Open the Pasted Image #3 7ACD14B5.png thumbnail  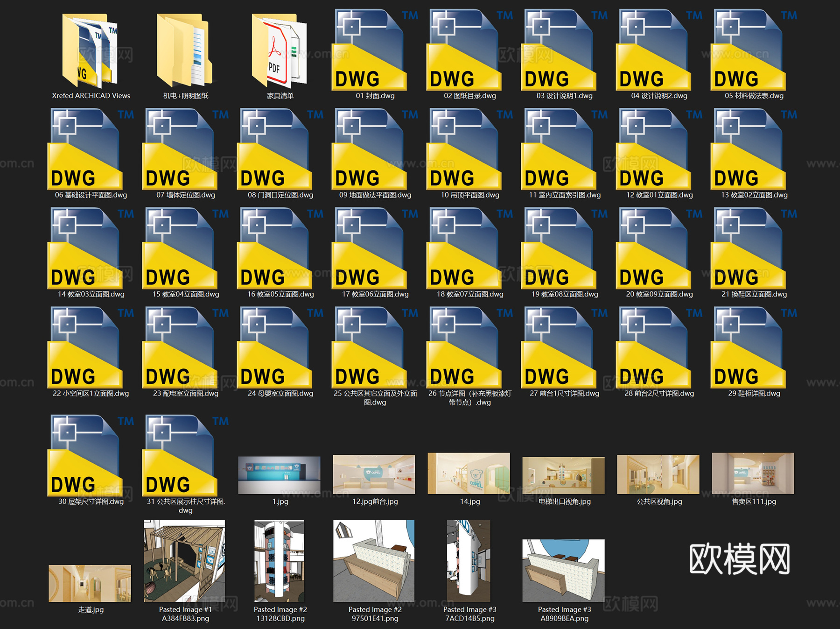[469, 561]
